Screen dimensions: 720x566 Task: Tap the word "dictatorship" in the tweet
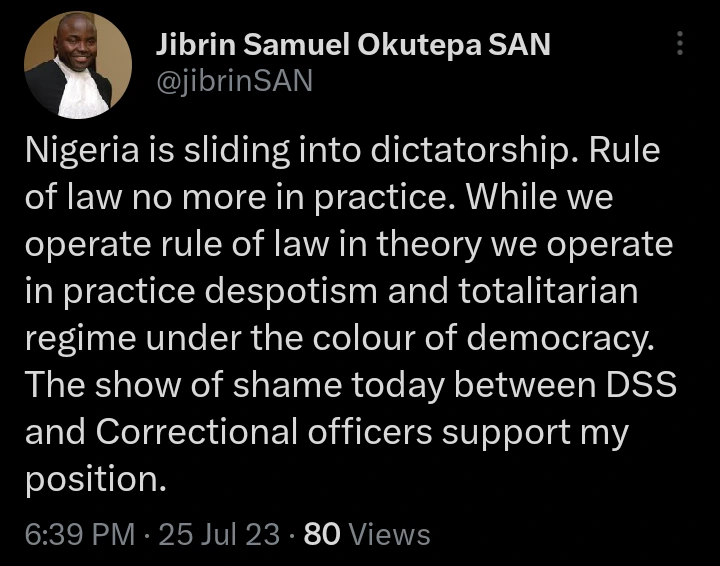pos(459,153)
